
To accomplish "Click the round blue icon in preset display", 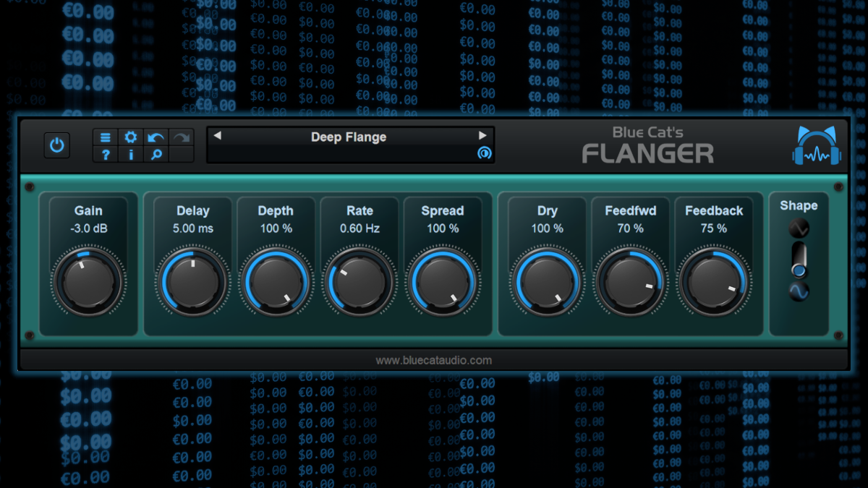I will coord(484,153).
